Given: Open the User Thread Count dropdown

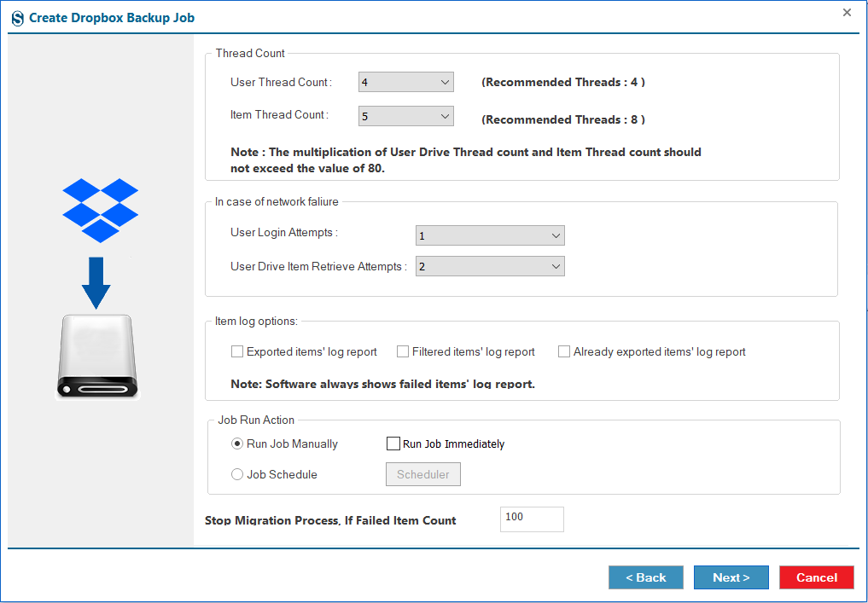Looking at the screenshot, I should [x=405, y=83].
